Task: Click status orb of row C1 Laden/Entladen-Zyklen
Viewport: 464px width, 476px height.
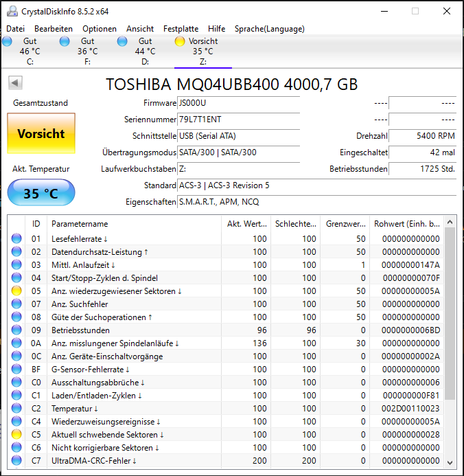Action: click(x=16, y=395)
